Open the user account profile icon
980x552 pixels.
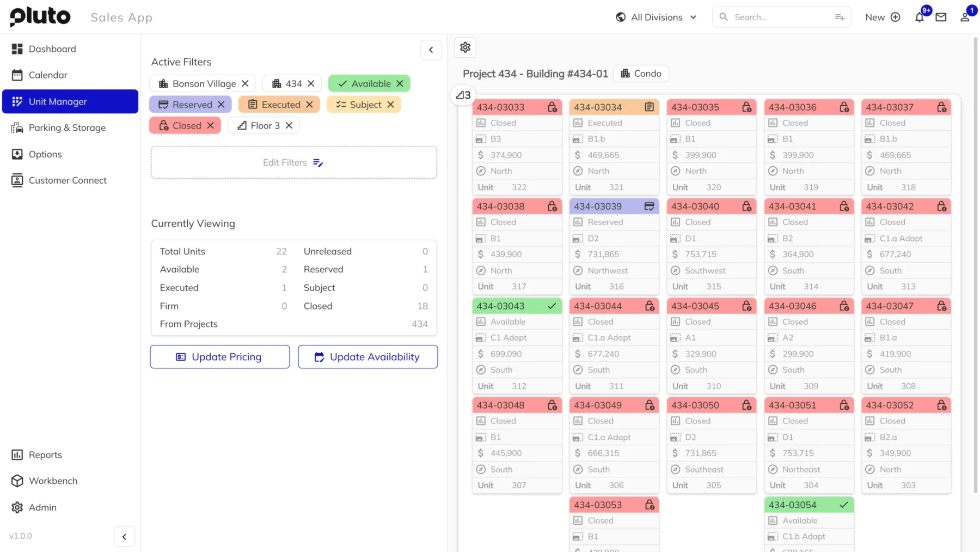965,17
